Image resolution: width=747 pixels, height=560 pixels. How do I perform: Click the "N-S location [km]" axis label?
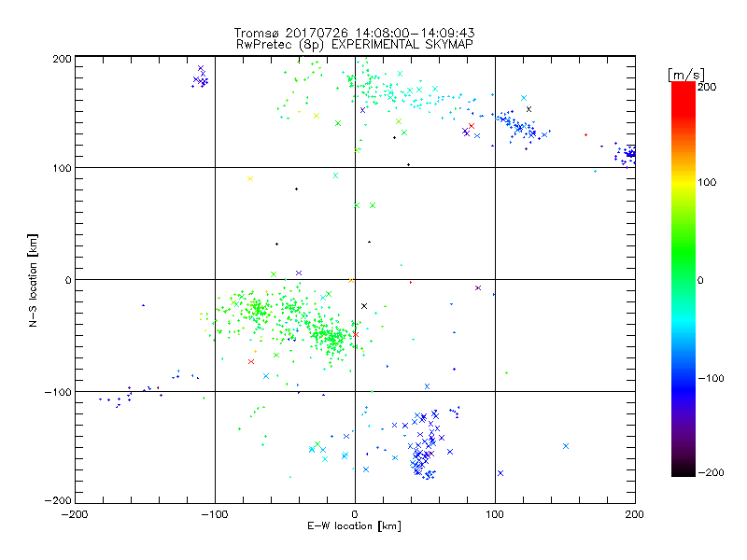coord(33,280)
